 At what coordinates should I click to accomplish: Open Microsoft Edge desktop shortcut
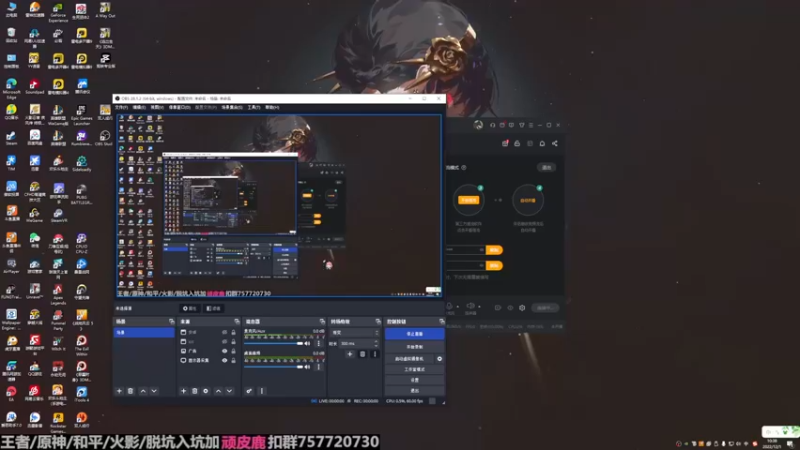click(x=11, y=88)
